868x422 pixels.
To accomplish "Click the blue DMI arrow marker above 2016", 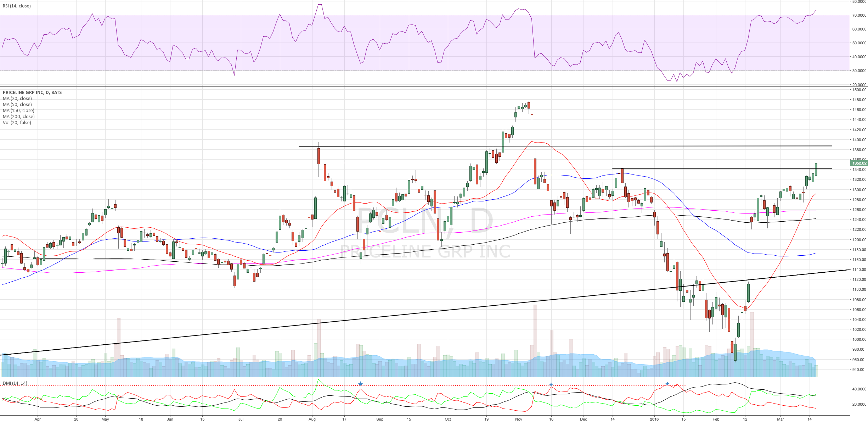I will click(x=667, y=384).
